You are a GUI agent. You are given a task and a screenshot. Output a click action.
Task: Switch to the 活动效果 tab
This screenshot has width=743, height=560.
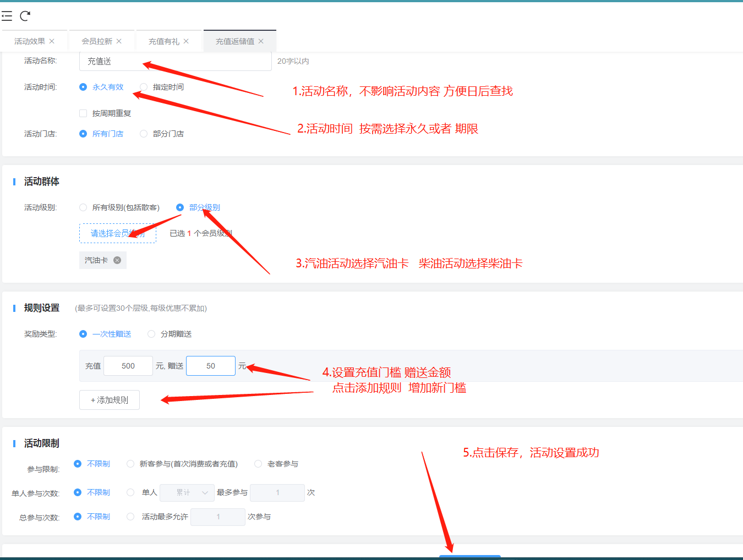click(30, 41)
